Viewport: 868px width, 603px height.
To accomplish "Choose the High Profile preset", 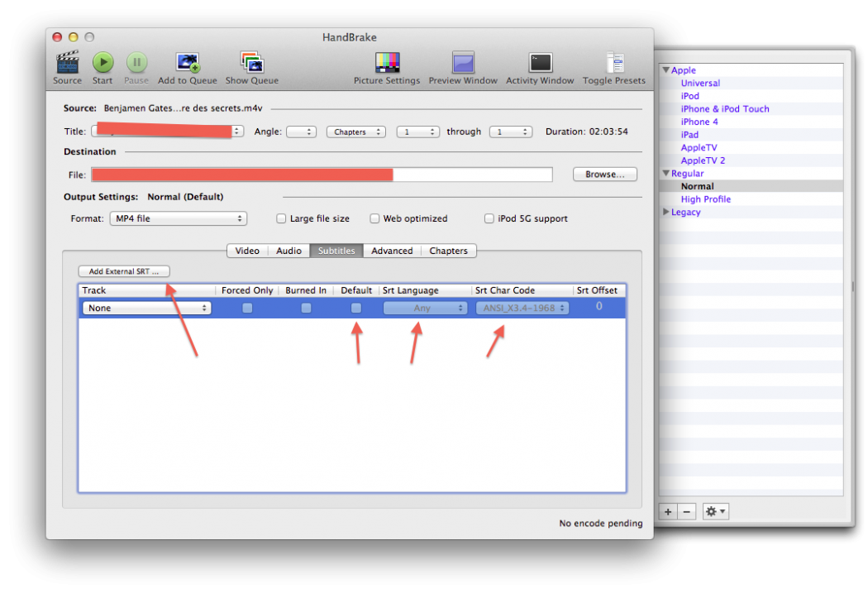I will 706,199.
